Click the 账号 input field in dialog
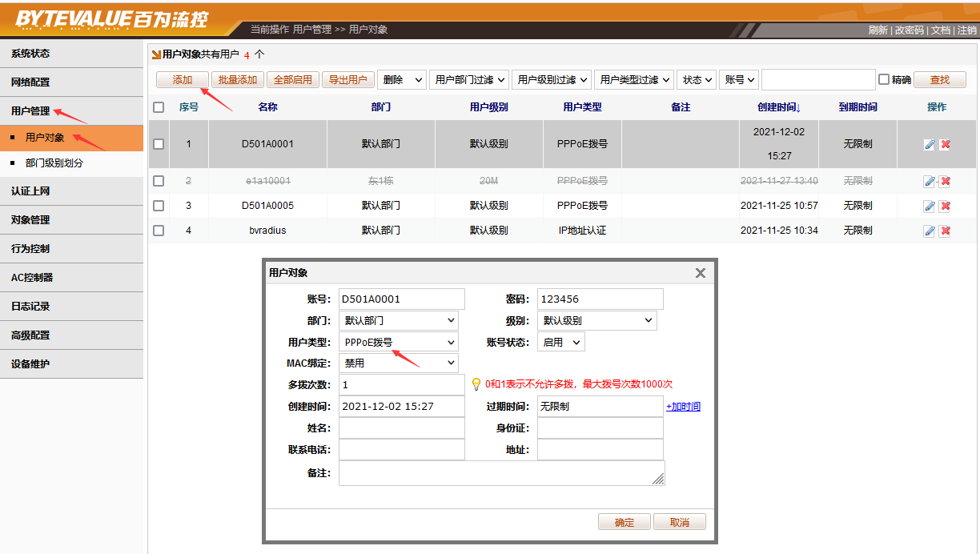 pos(401,299)
